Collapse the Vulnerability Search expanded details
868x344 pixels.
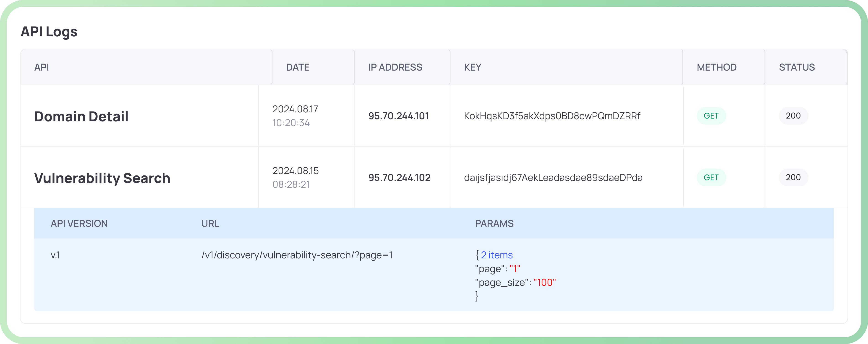(x=102, y=178)
